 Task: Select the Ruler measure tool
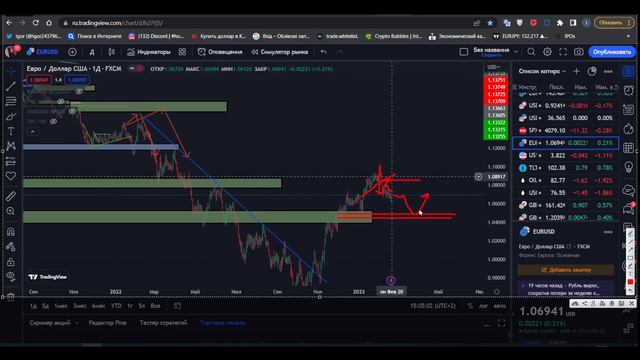[11, 196]
